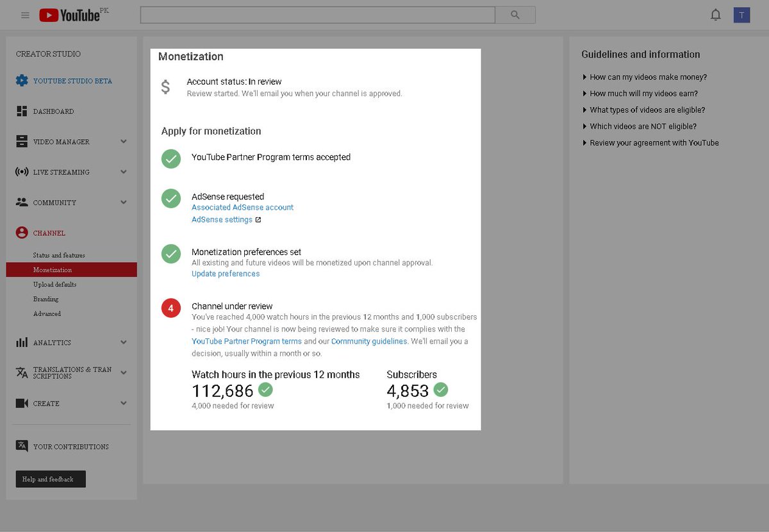Open AdSense settings link
The height and width of the screenshot is (532, 769).
[x=222, y=220]
